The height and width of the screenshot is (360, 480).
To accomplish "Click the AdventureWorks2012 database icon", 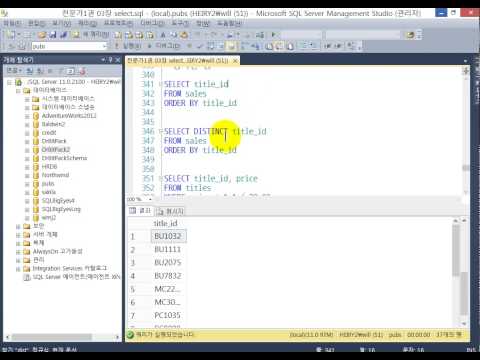I will 36,116.
